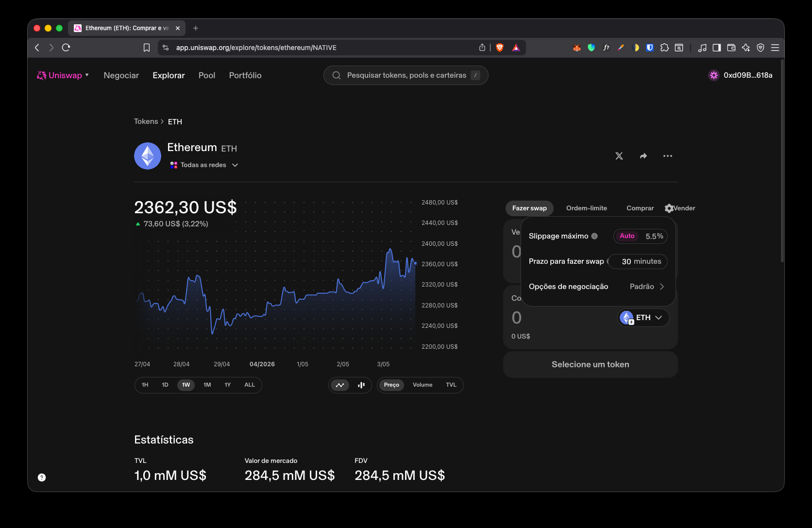Reload the current page
Viewport: 812px width, 528px height.
tap(66, 48)
